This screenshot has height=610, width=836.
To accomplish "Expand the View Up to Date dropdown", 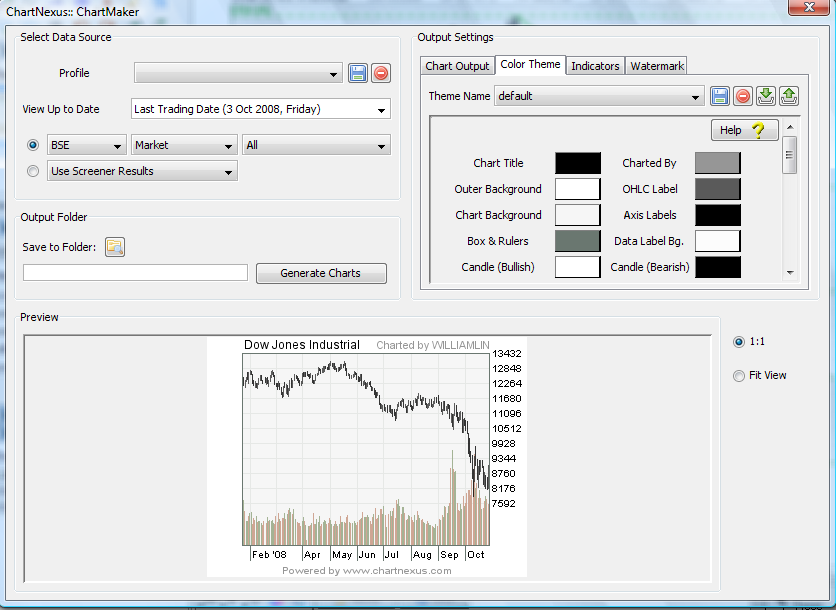I will [x=382, y=109].
